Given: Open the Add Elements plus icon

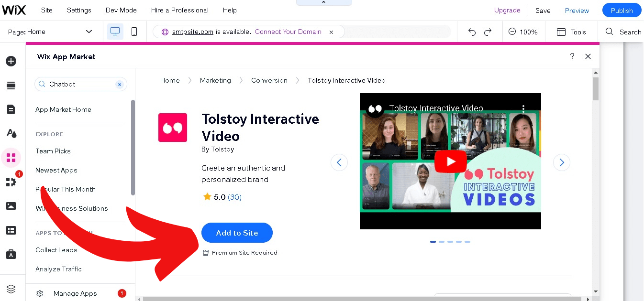Looking at the screenshot, I should coord(11,61).
